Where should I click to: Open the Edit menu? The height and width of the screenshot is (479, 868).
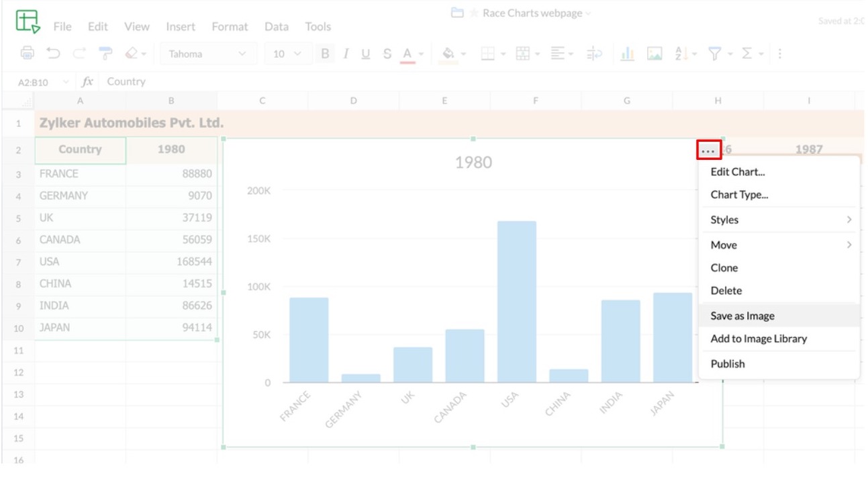coord(98,27)
